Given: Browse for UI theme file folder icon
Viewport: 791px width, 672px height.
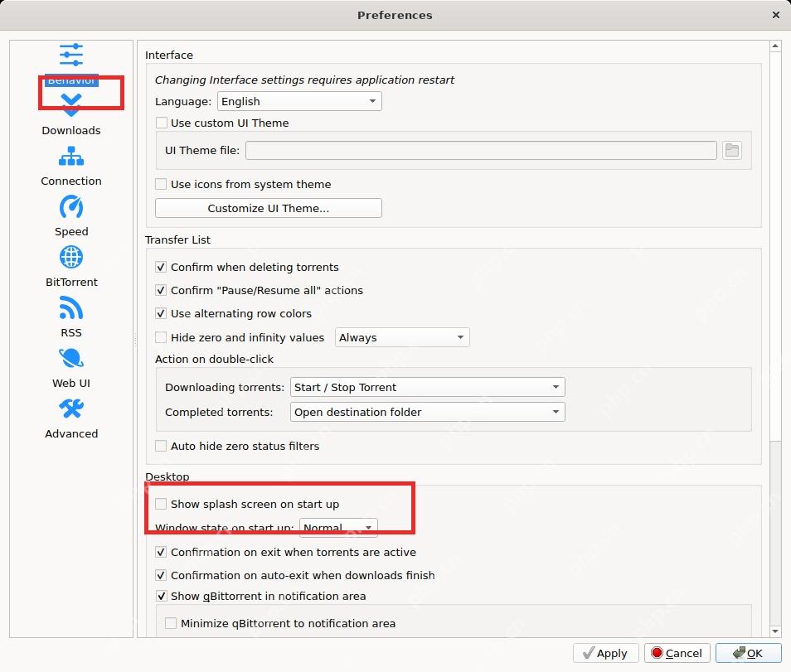Looking at the screenshot, I should click(731, 150).
